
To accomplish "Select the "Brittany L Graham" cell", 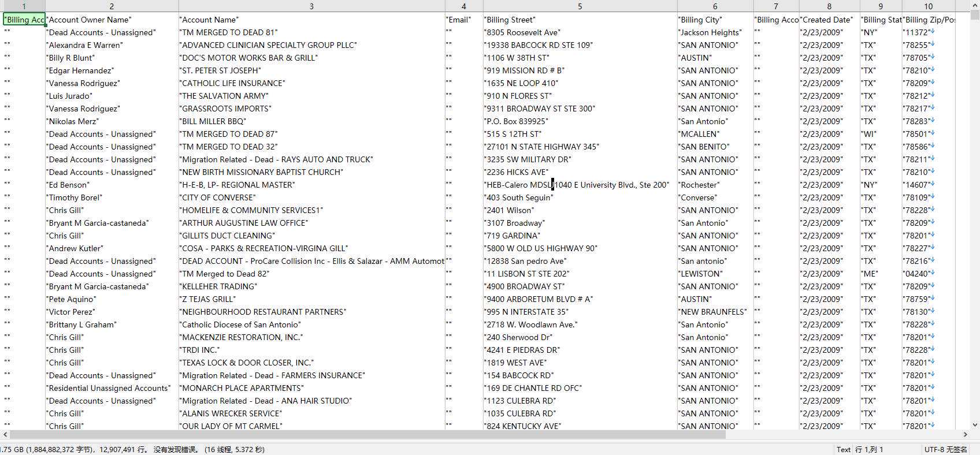I will tap(112, 325).
